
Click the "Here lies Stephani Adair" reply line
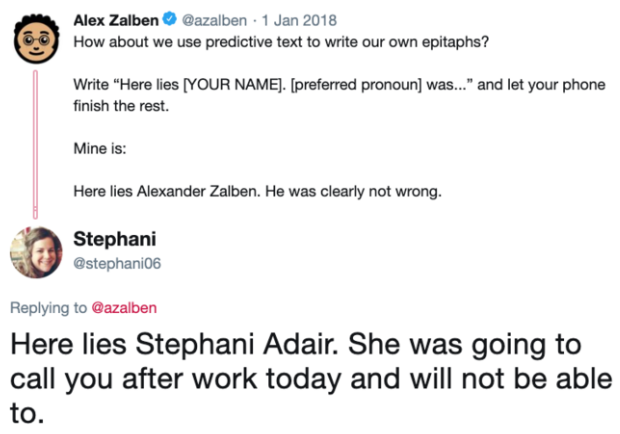coord(295,348)
